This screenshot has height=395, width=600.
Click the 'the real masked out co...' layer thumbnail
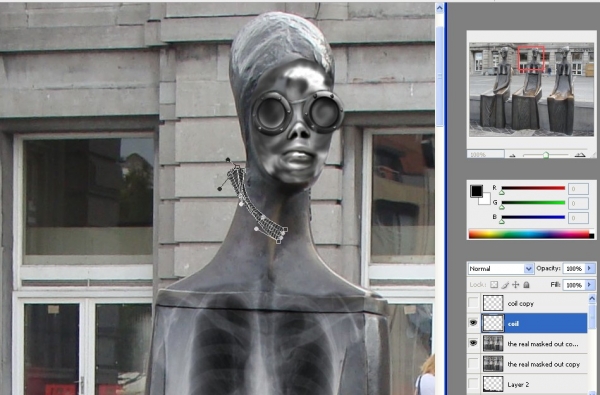tap(493, 343)
